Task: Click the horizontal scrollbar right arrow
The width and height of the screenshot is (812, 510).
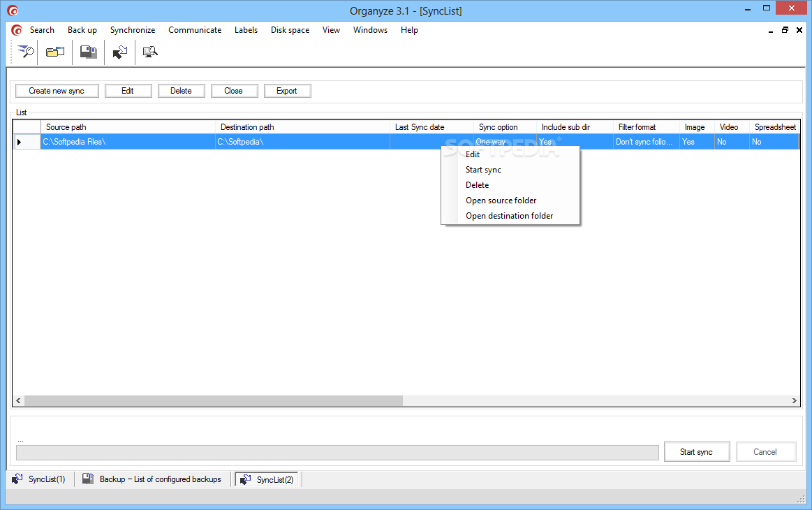Action: 795,400
